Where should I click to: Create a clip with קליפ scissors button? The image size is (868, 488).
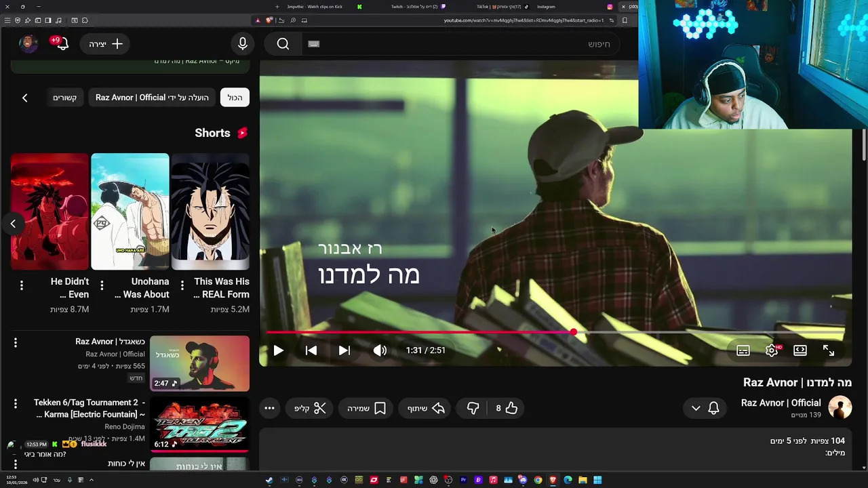coord(310,408)
